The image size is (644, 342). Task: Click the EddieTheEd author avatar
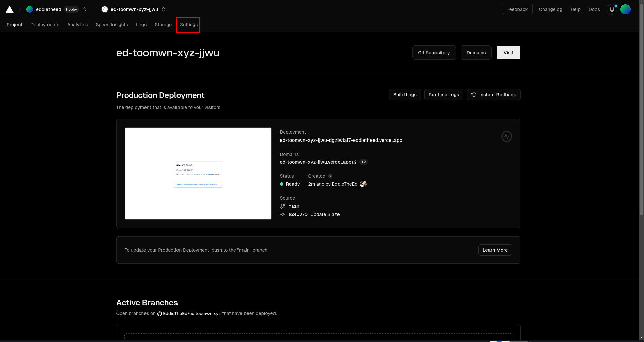[363, 184]
